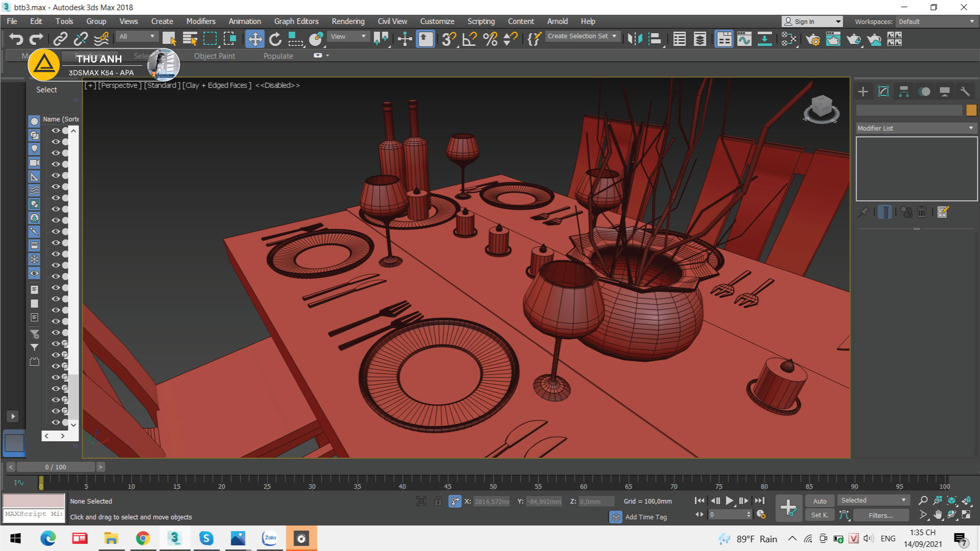Toggle the Auto key mode button
Screen dimensions: 980x551
[819, 501]
